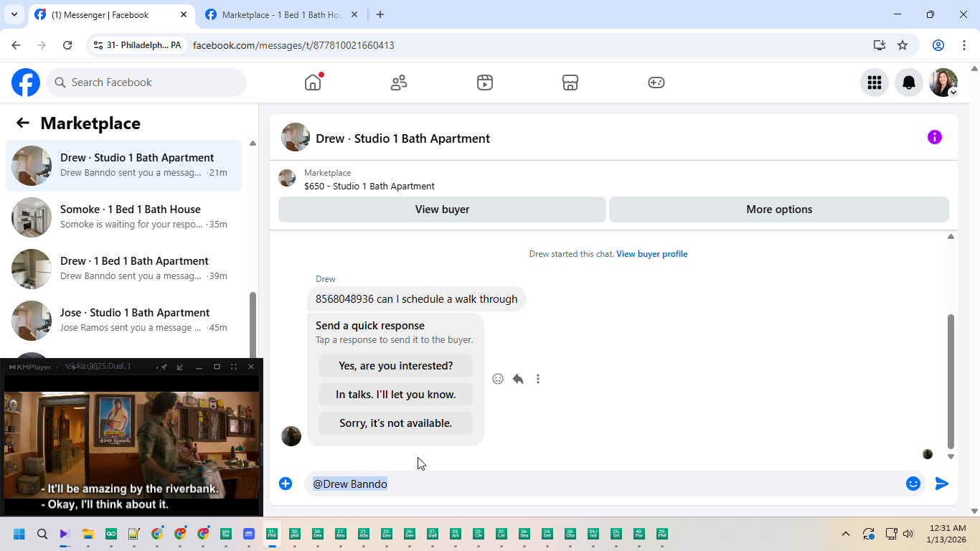Open the emoji picker in message box
This screenshot has width=980, height=551.
[913, 484]
